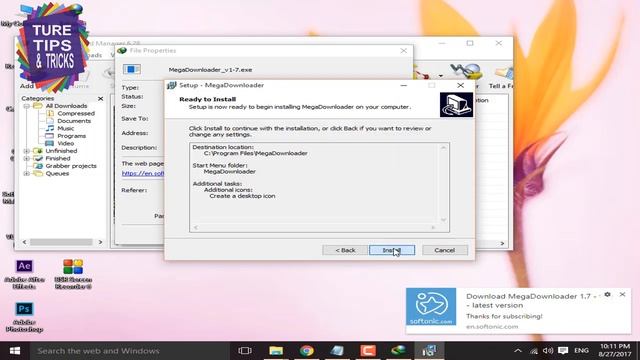Select the Music category folder
Screen dimensions: 640x360
(x=65, y=128)
